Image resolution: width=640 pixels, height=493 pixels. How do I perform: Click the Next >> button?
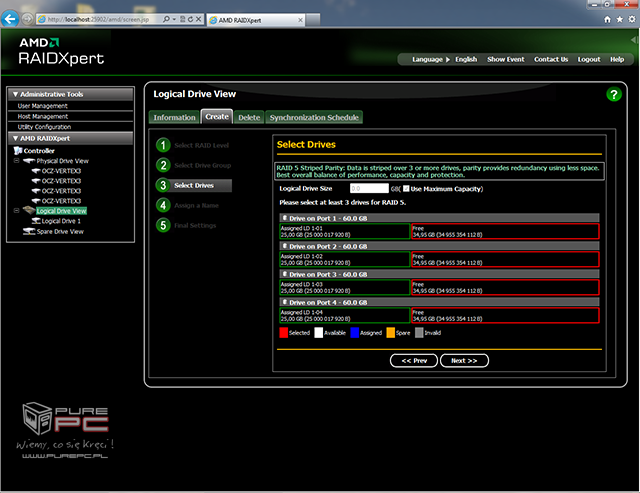[x=464, y=361]
